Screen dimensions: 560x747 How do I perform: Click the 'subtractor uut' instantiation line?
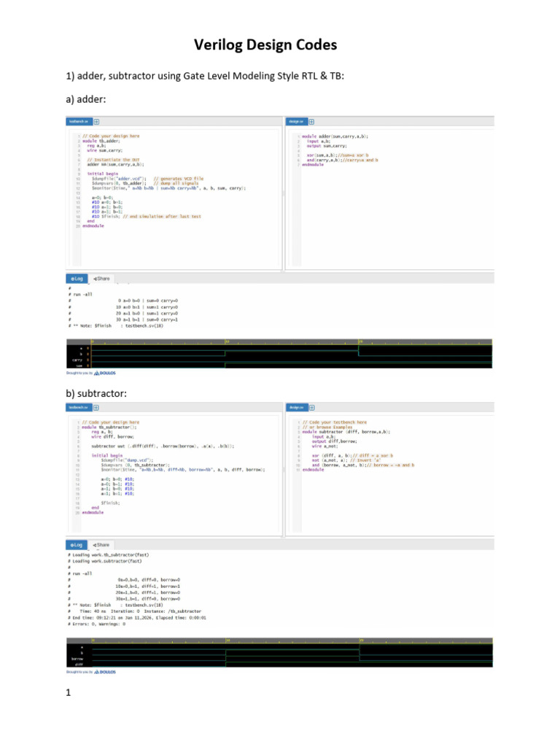pyautogui.click(x=163, y=446)
